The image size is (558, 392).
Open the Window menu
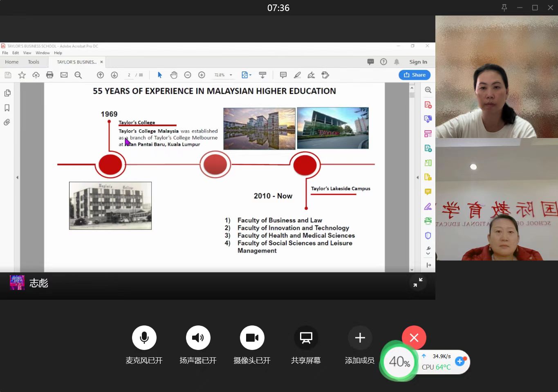[x=43, y=53]
